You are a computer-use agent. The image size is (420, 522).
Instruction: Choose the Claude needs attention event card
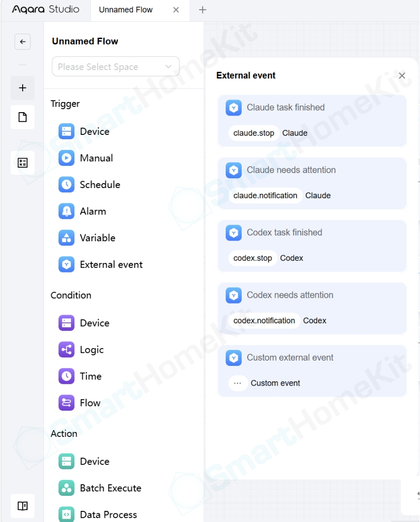tap(312, 184)
